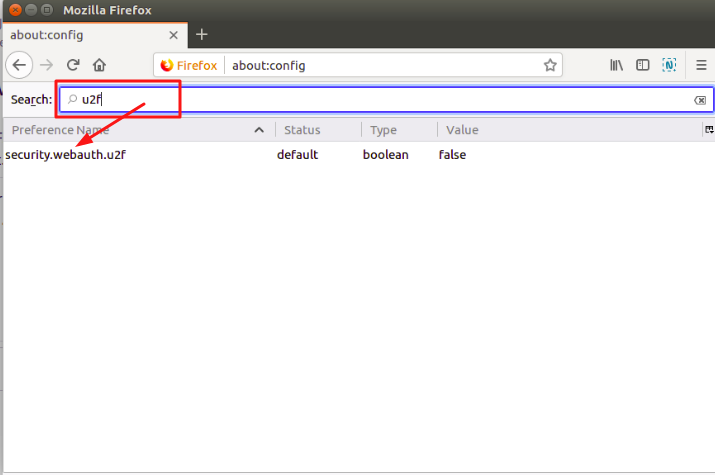Open the column picker icon
Screen dimensions: 715x475
click(709, 130)
